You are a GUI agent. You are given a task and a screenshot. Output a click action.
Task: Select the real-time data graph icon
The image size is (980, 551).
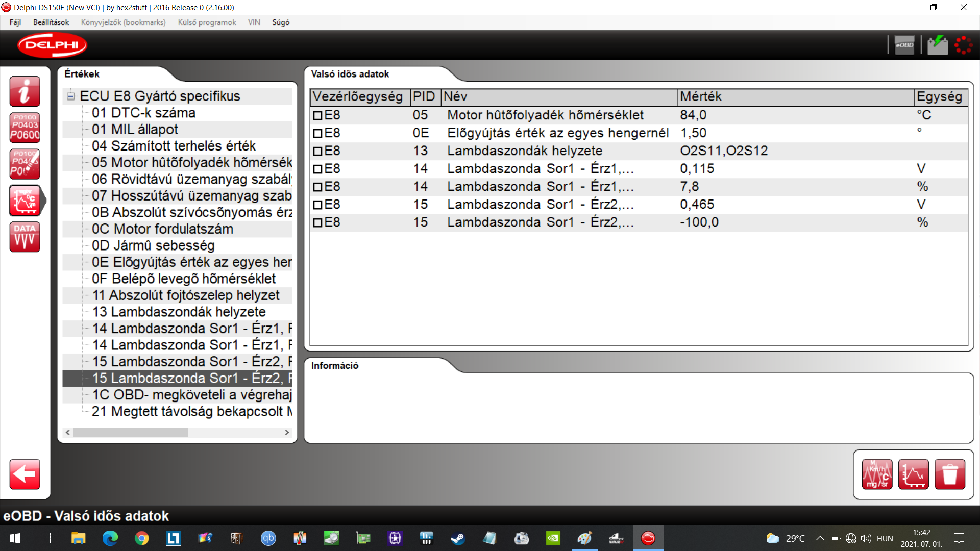point(24,201)
